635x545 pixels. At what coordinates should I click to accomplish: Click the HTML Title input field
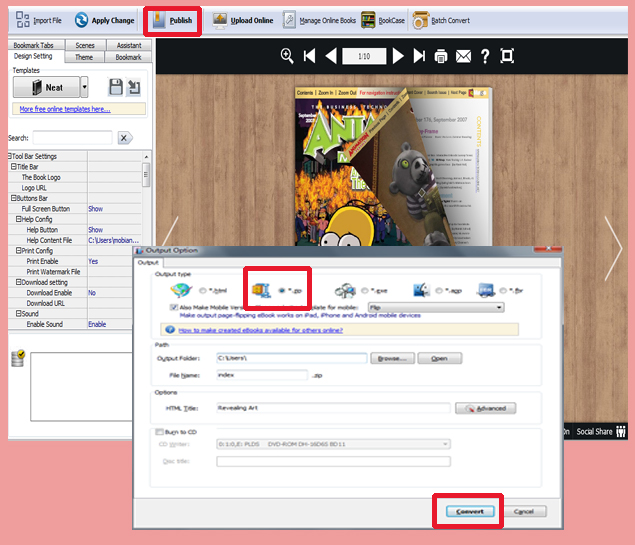333,408
